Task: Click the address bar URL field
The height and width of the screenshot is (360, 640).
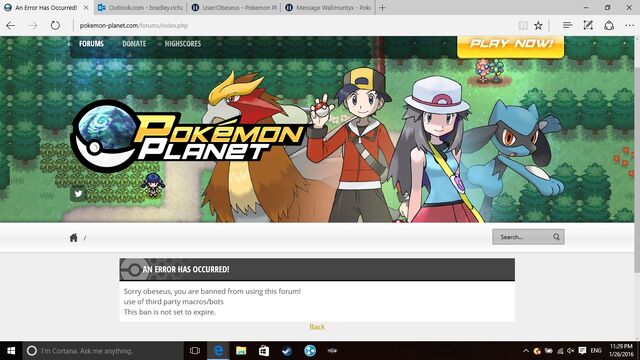Action: point(294,25)
